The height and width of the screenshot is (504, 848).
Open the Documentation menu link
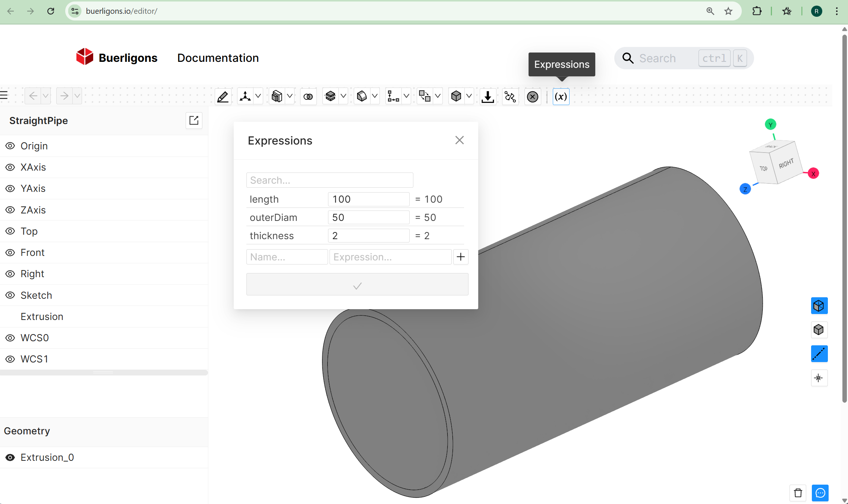218,58
